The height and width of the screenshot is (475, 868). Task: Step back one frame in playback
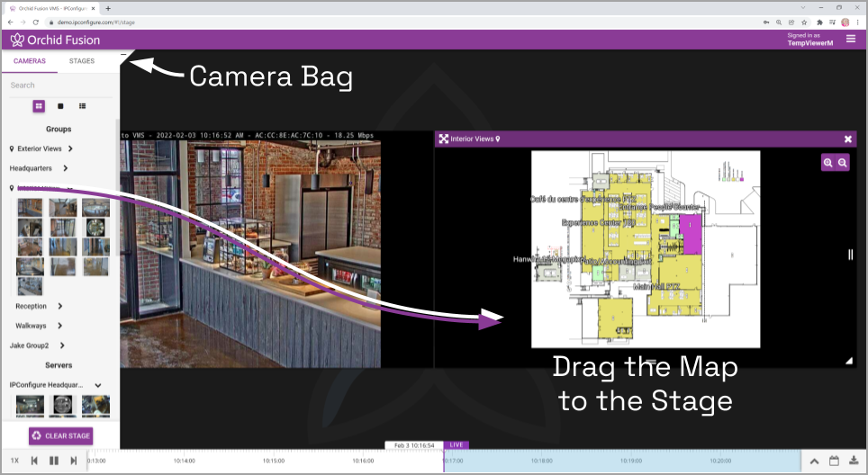pos(34,461)
